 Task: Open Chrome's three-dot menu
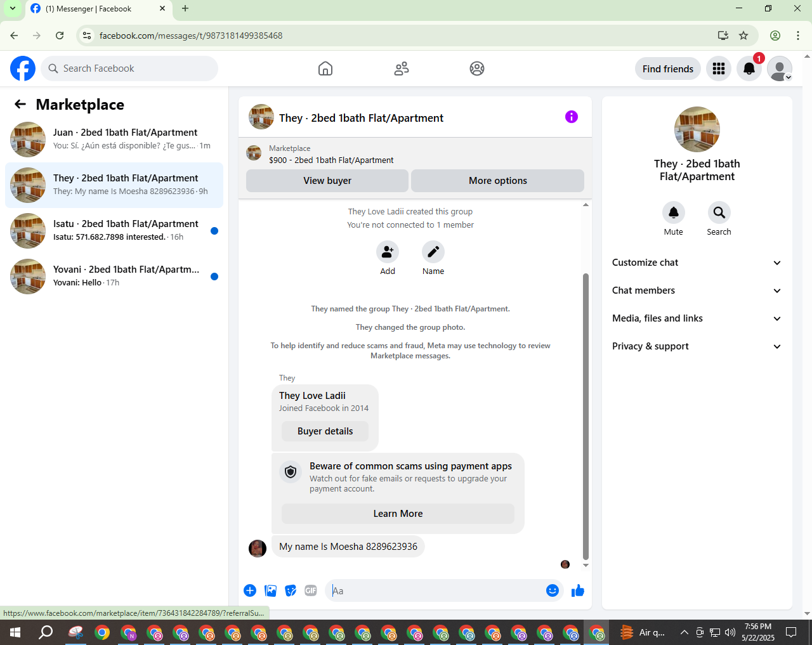798,36
